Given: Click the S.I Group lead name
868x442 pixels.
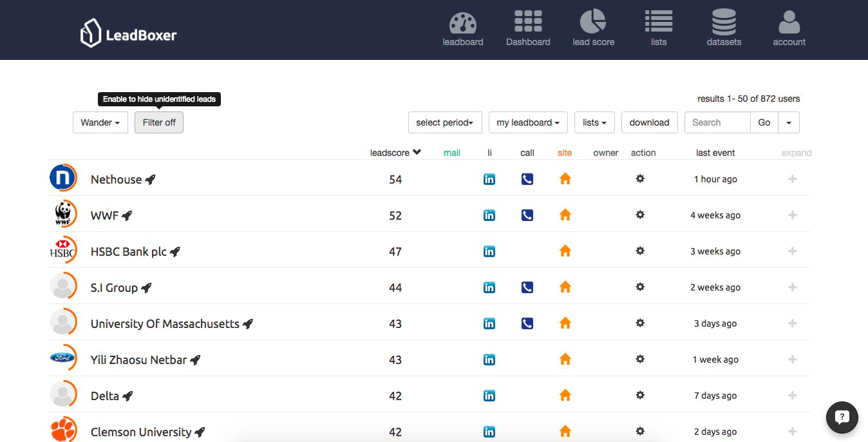Looking at the screenshot, I should coord(114,287).
